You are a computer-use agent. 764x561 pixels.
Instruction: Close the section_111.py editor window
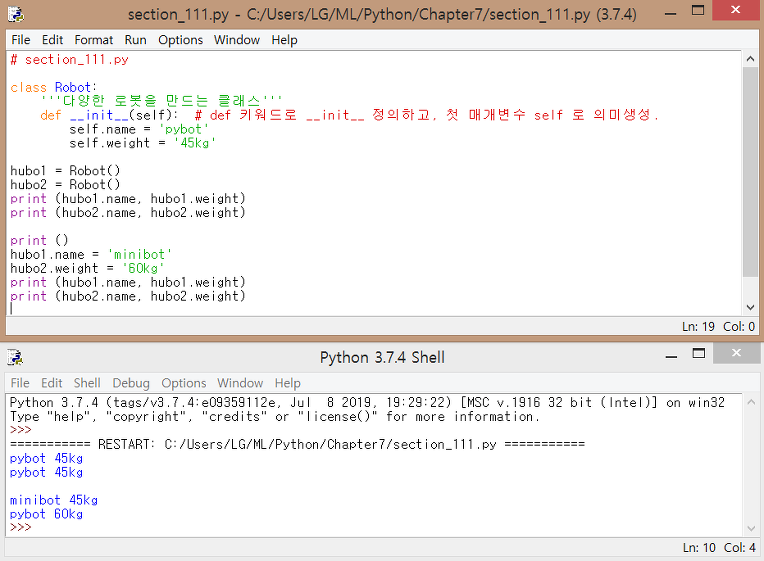coord(736,10)
